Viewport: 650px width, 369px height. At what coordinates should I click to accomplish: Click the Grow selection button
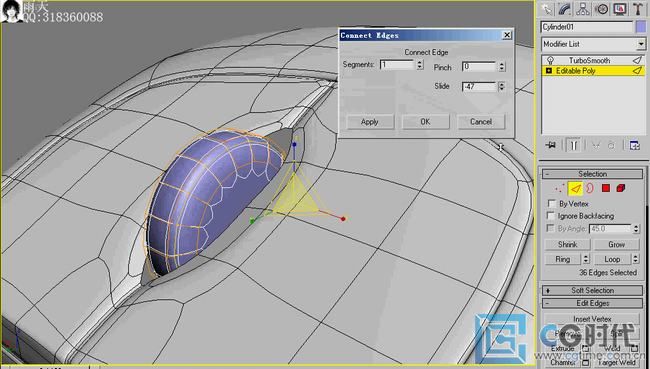(616, 245)
